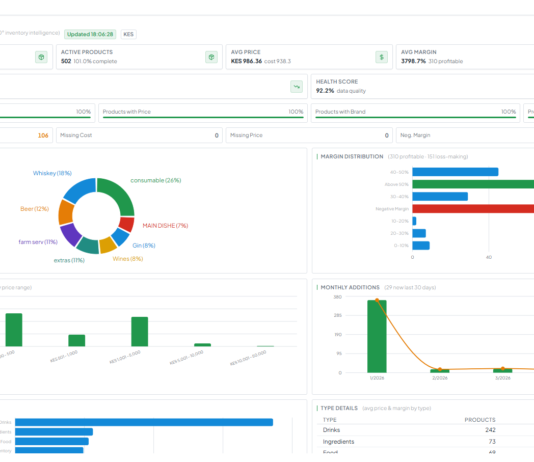Click the 20-30% margin bar
The height and width of the screenshot is (462, 534).
[419, 233]
